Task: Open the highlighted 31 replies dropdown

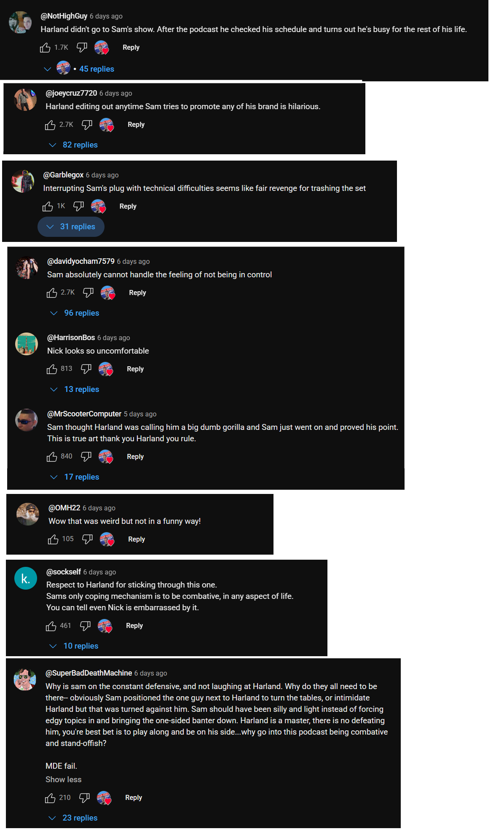Action: [x=71, y=227]
